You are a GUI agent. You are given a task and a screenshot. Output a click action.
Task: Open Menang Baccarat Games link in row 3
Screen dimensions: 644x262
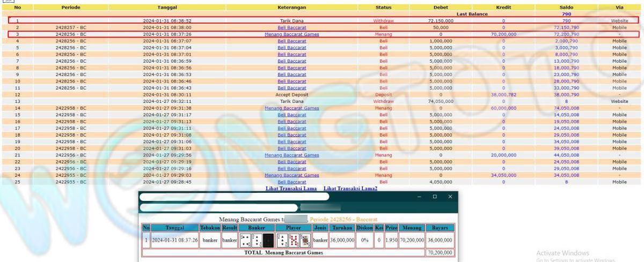click(291, 34)
